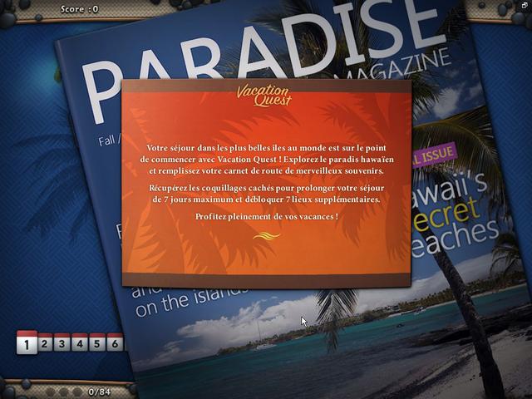Screen dimensions: 532x399
Task: Click the purple 'AL ISSUE' label
Action: click(434, 155)
